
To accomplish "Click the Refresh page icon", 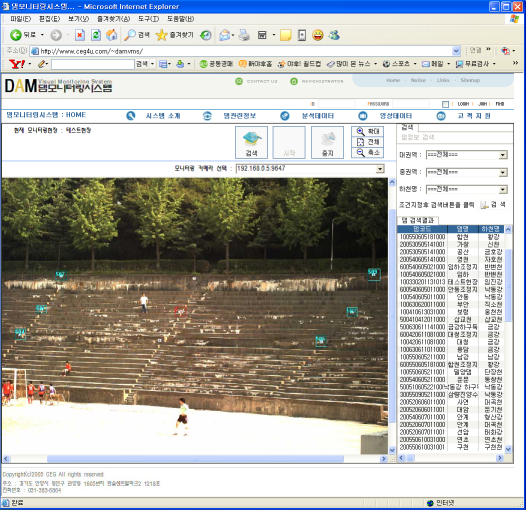I will pos(96,35).
